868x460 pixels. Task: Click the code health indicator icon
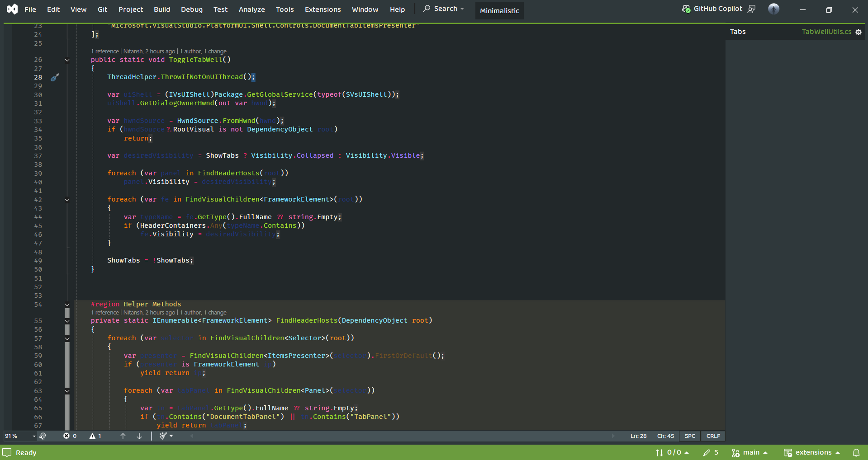tap(43, 436)
